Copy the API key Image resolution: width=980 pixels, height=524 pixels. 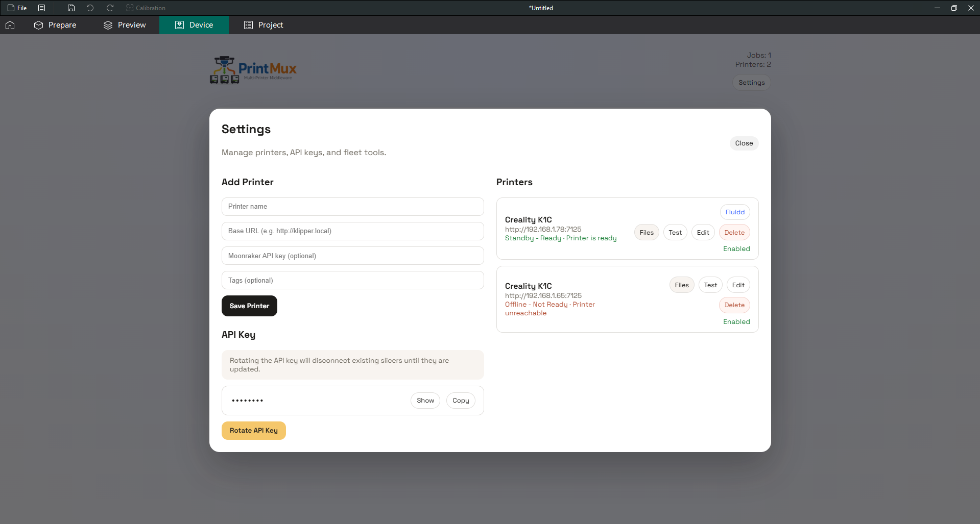pyautogui.click(x=461, y=400)
